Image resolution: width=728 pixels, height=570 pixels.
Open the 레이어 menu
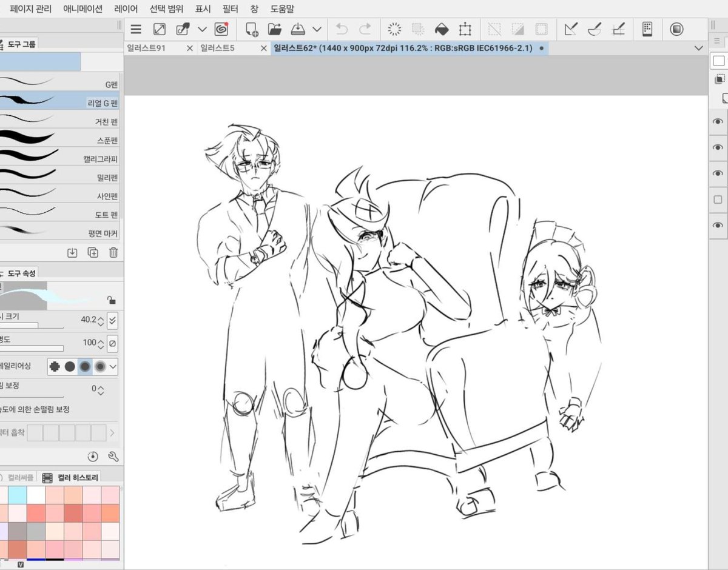pyautogui.click(x=126, y=9)
